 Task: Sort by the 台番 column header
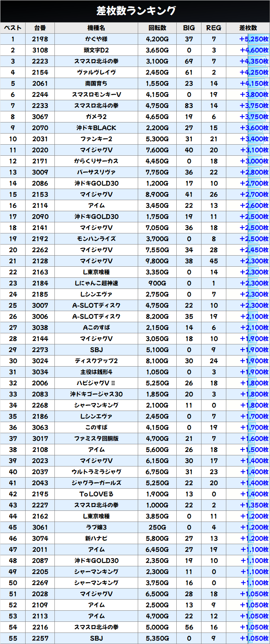[x=40, y=28]
